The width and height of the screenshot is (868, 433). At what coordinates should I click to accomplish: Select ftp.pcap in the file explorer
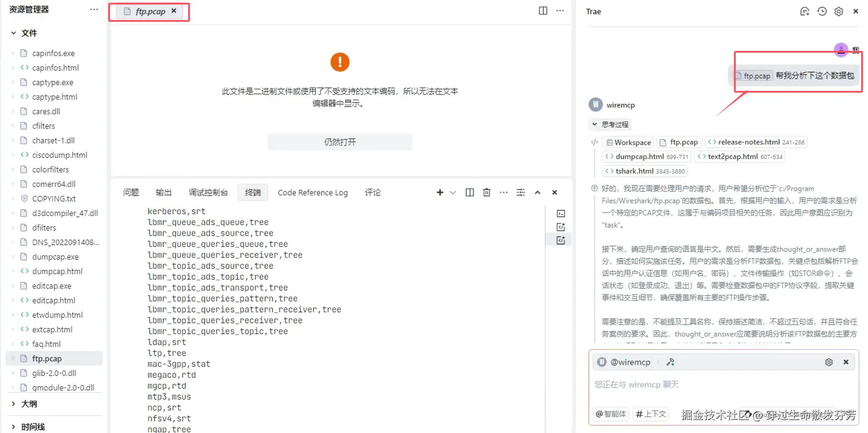(47, 358)
